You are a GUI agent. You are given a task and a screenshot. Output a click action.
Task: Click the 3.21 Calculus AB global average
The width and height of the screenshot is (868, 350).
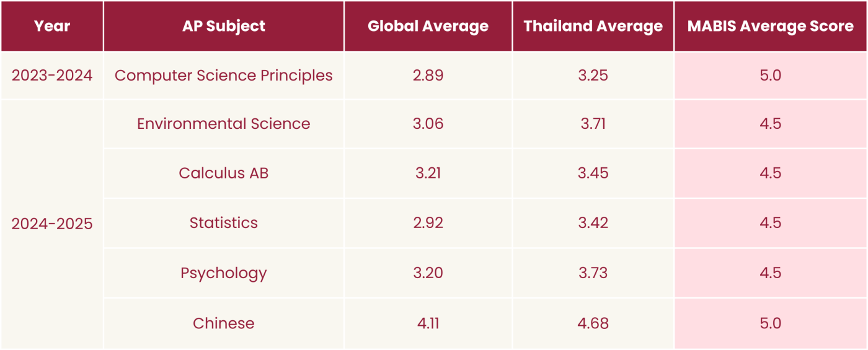click(x=428, y=173)
